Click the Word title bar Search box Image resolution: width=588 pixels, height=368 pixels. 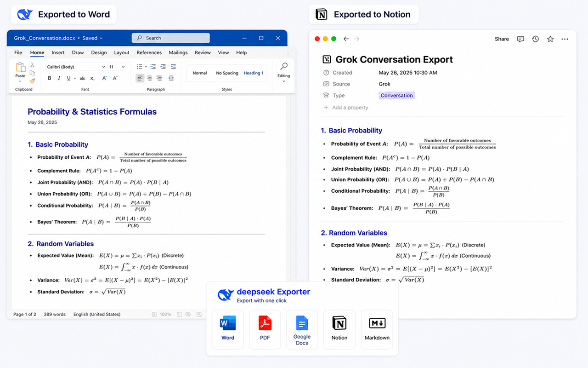[x=170, y=38]
